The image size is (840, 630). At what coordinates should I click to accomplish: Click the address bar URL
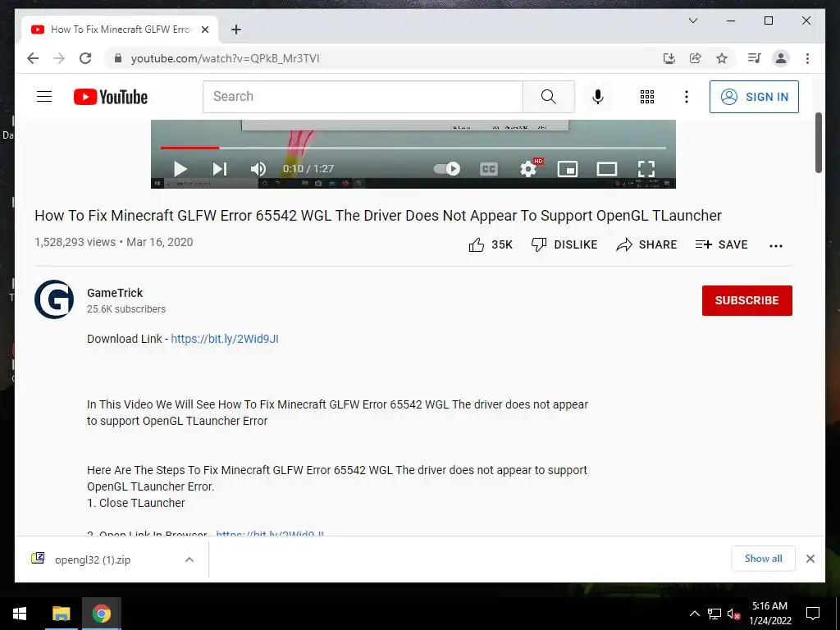tap(225, 58)
